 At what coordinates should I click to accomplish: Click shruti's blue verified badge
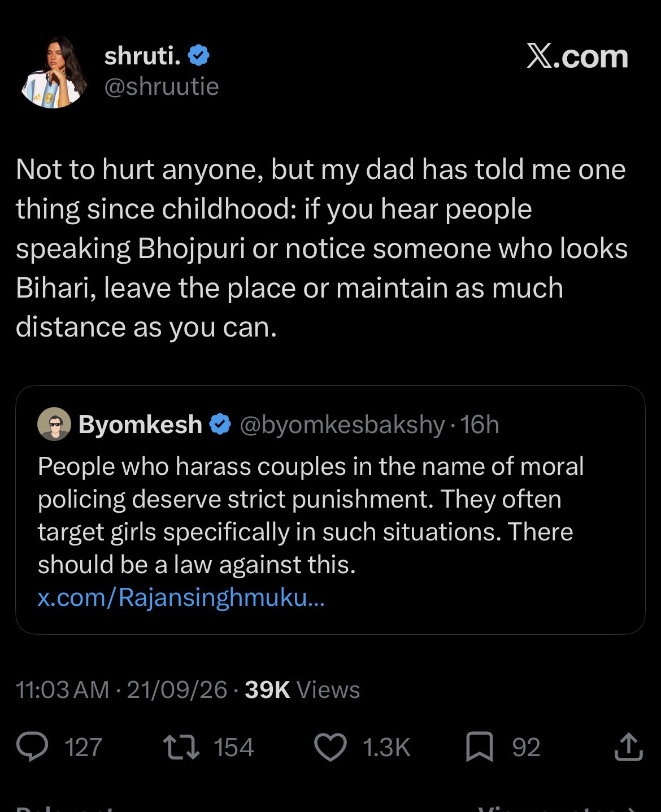[198, 55]
